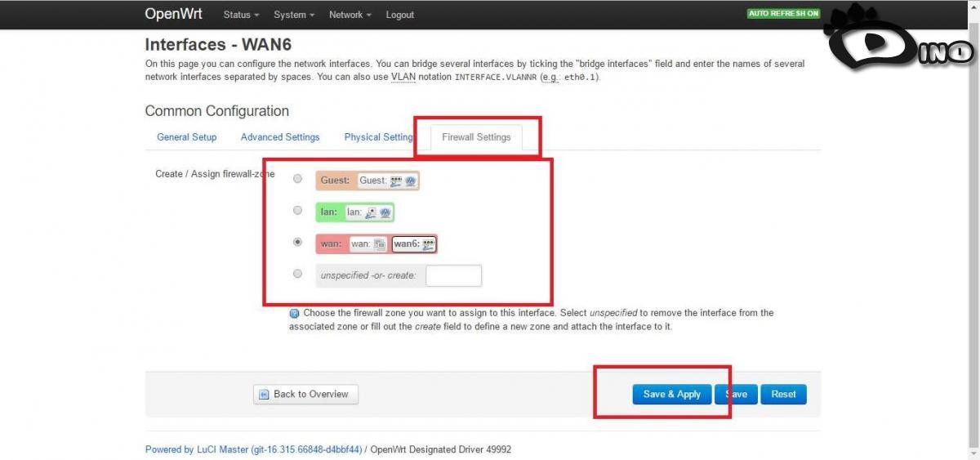Switch to the Firewall Settings tab
980x460 pixels.
pyautogui.click(x=476, y=137)
